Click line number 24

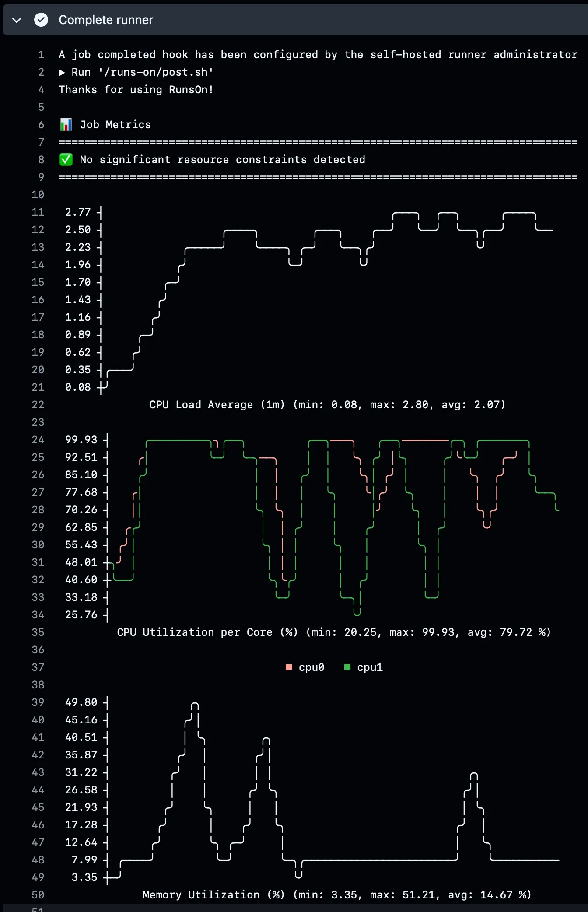coord(38,440)
